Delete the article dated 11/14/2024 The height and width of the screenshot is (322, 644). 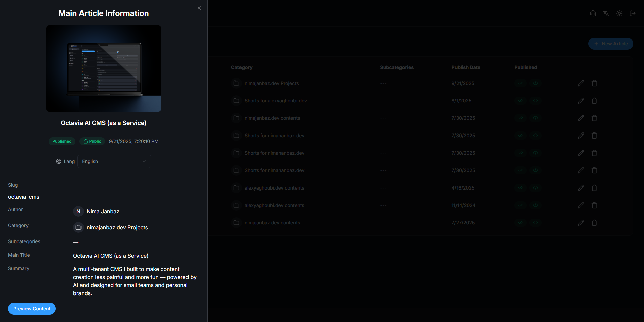pos(594,205)
